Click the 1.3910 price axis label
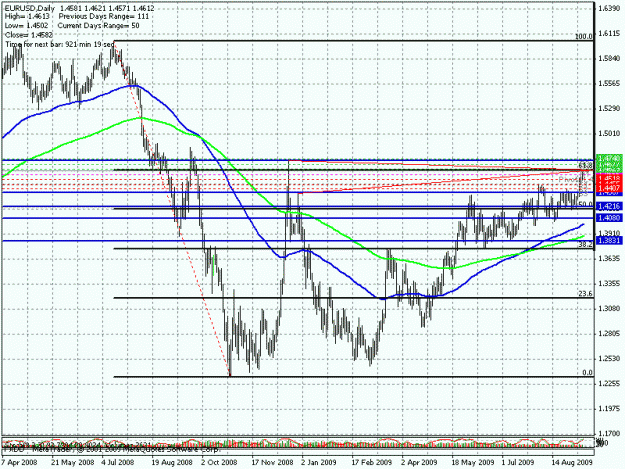 click(609, 233)
